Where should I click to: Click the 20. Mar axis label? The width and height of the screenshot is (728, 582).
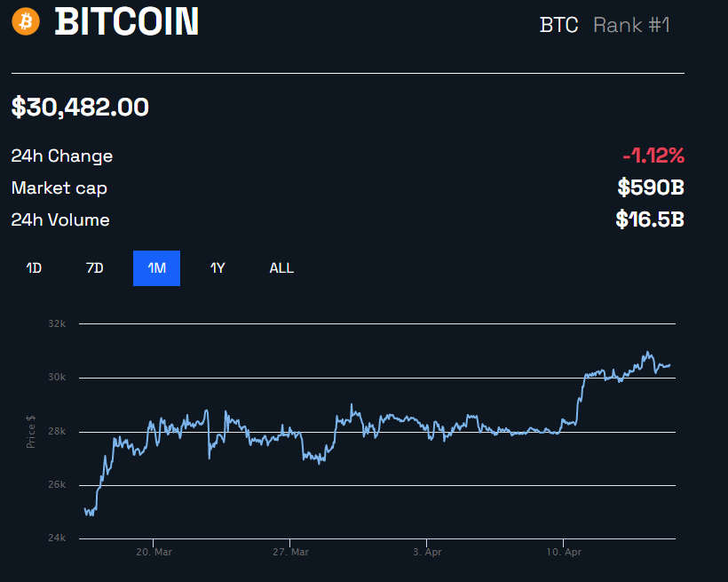pyautogui.click(x=154, y=551)
